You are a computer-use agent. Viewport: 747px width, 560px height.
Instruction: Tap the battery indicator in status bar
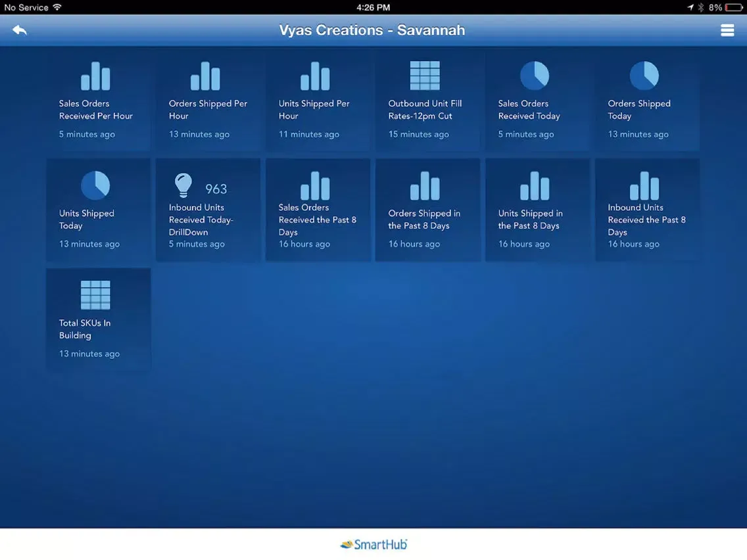[734, 7]
